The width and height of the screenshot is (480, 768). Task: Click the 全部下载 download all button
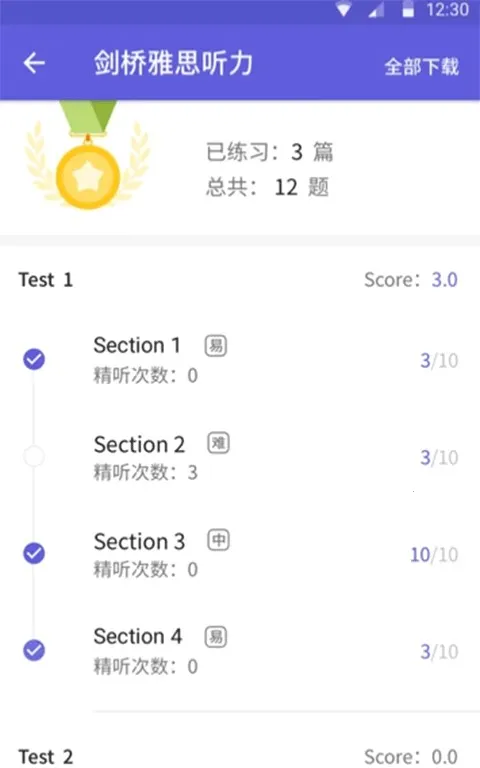tap(421, 67)
